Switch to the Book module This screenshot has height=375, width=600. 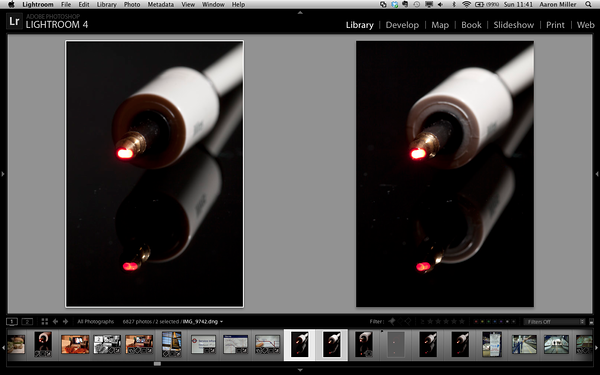[x=471, y=25]
